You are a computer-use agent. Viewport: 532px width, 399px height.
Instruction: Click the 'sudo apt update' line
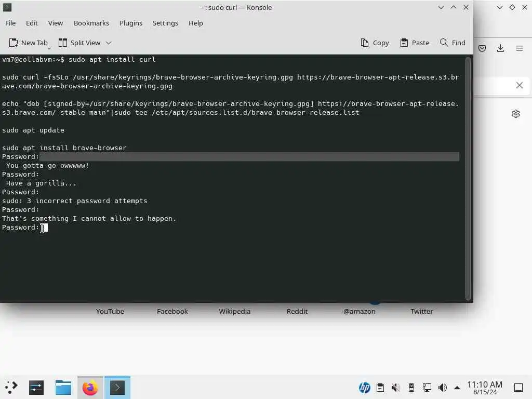33,130
